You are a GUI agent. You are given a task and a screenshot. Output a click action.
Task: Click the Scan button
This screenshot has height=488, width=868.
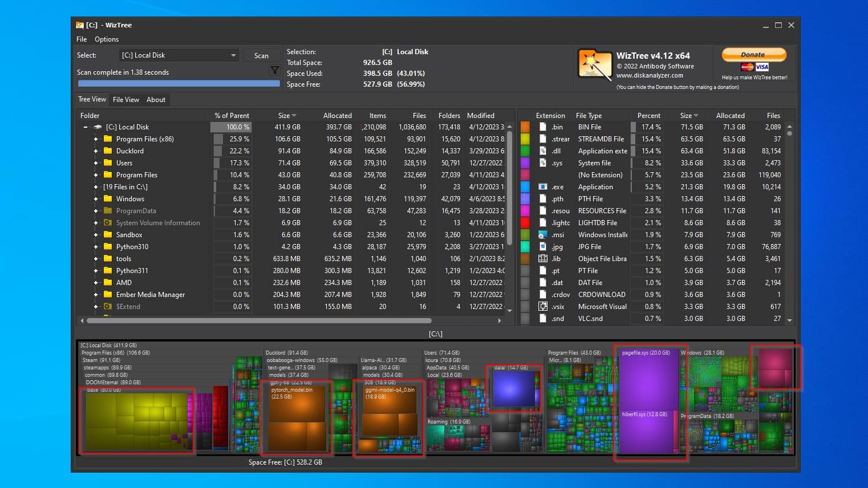click(261, 55)
